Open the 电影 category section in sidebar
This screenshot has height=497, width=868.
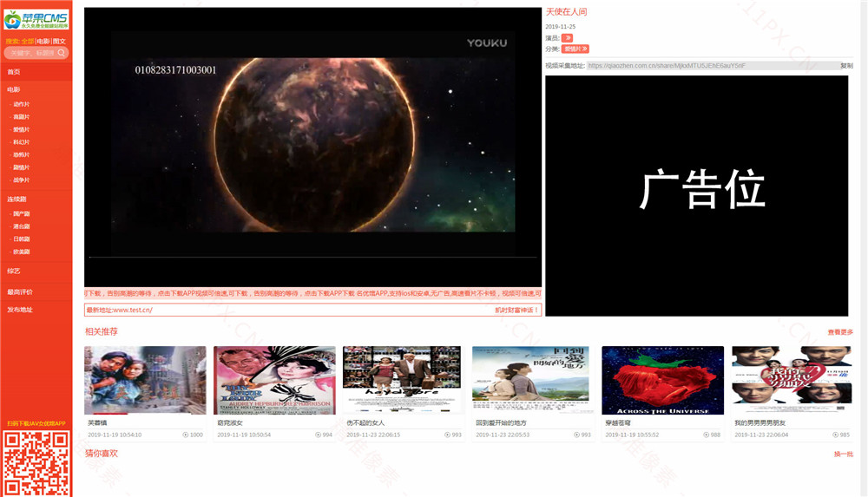[14, 89]
